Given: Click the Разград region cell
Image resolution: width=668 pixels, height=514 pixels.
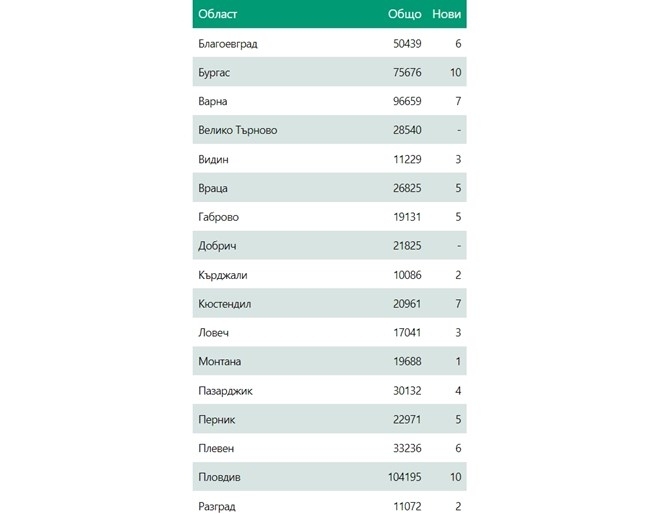Looking at the screenshot, I should [217, 506].
